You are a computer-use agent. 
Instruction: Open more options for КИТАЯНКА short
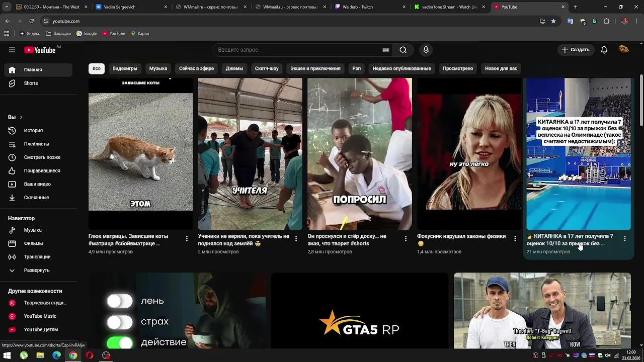click(625, 239)
